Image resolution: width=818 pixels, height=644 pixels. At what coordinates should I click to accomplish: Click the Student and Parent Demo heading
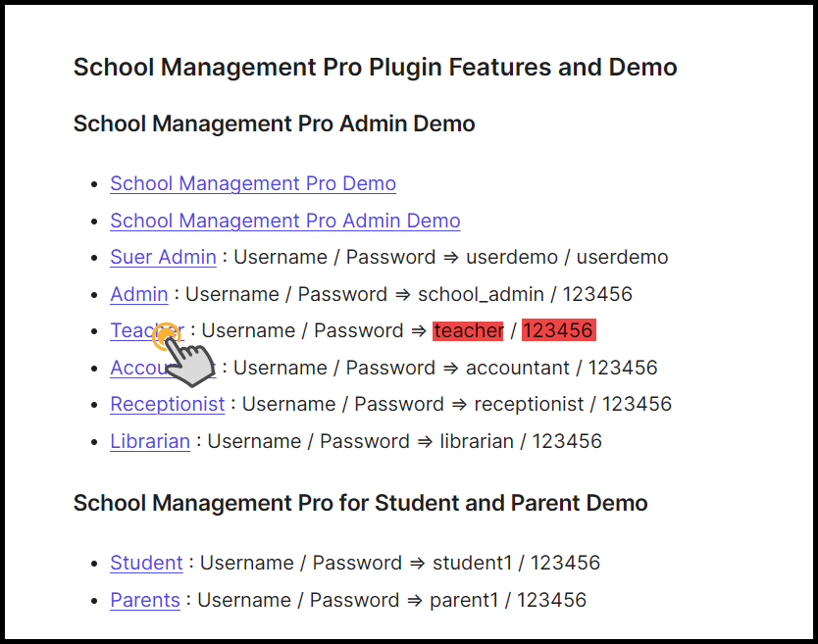[x=360, y=504]
